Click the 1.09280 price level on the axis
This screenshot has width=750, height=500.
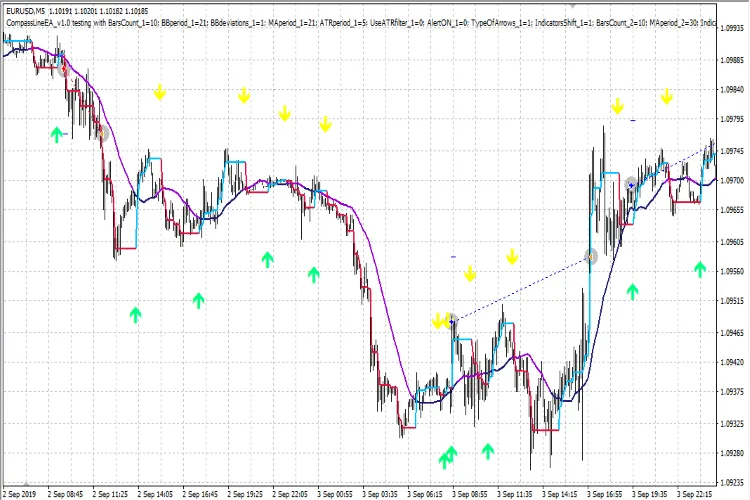click(x=733, y=453)
